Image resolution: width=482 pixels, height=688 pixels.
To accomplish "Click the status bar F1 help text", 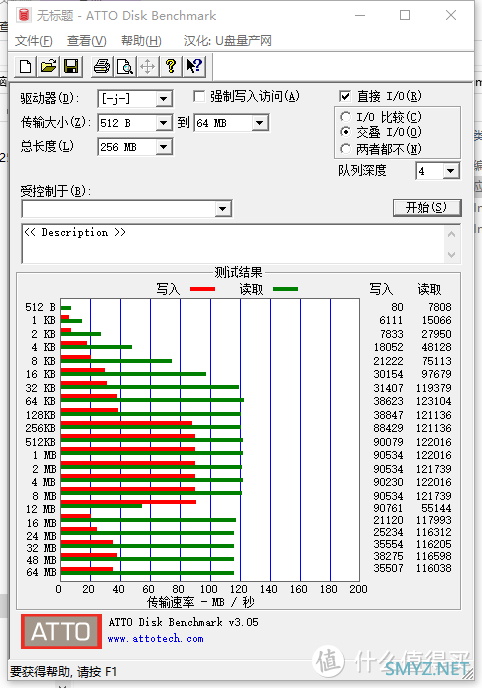I will (63, 672).
